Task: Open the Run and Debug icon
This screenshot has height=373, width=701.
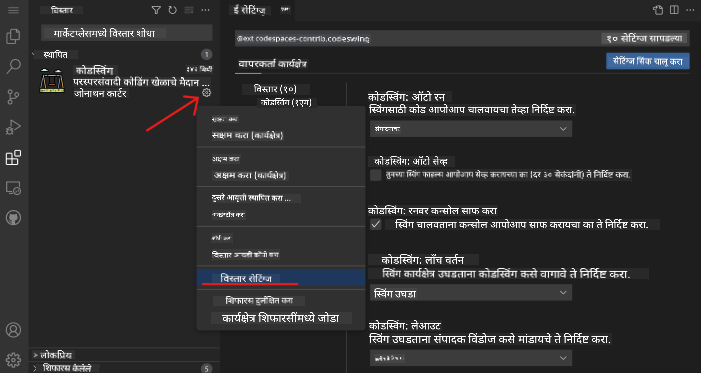Action: (x=13, y=127)
